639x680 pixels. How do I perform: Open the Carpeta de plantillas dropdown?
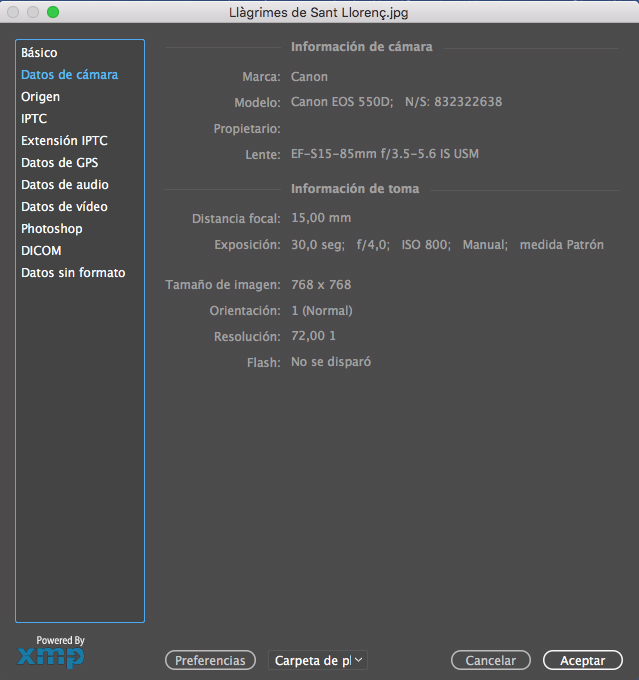[x=318, y=660]
